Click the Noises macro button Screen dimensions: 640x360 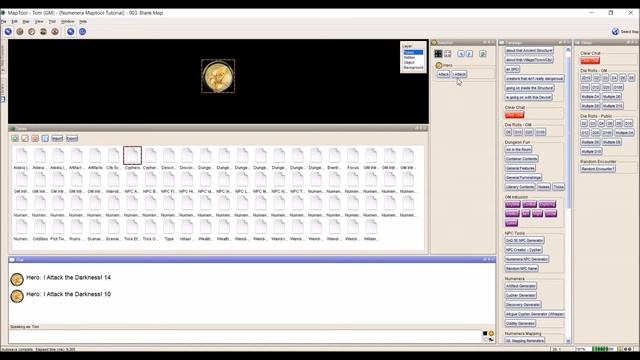(544, 187)
